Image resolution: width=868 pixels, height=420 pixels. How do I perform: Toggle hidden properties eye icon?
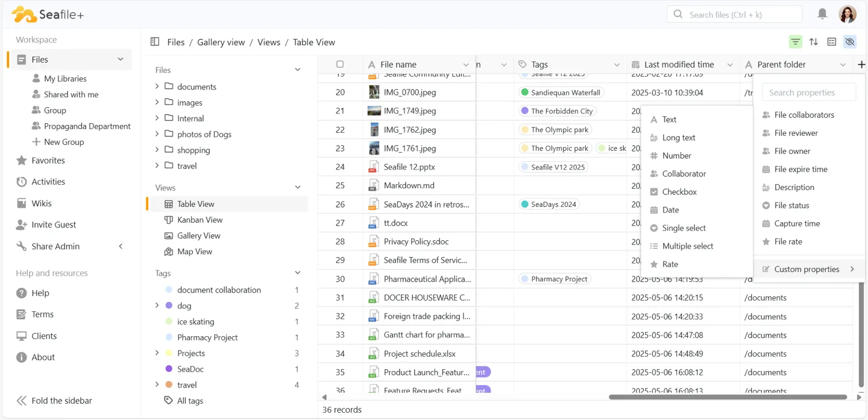click(x=850, y=42)
